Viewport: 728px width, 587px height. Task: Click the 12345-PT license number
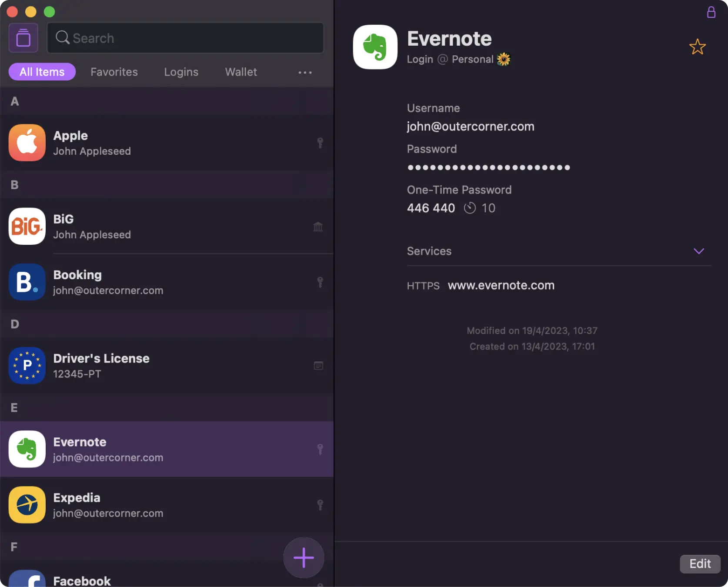pyautogui.click(x=77, y=374)
